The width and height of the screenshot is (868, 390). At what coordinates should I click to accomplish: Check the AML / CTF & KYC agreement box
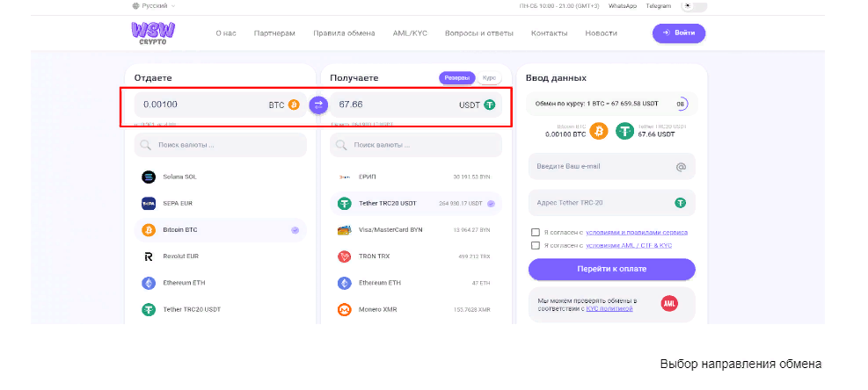point(536,246)
